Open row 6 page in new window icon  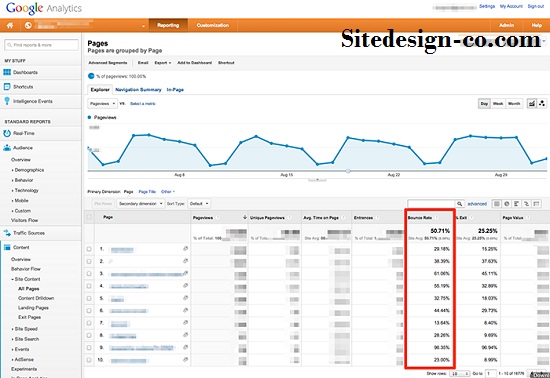pos(185,310)
